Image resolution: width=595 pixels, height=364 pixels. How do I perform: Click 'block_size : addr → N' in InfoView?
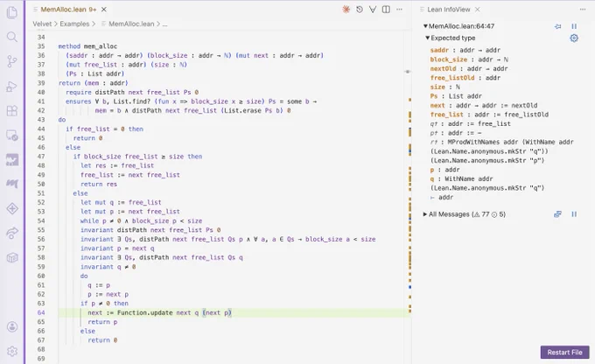tap(469, 59)
